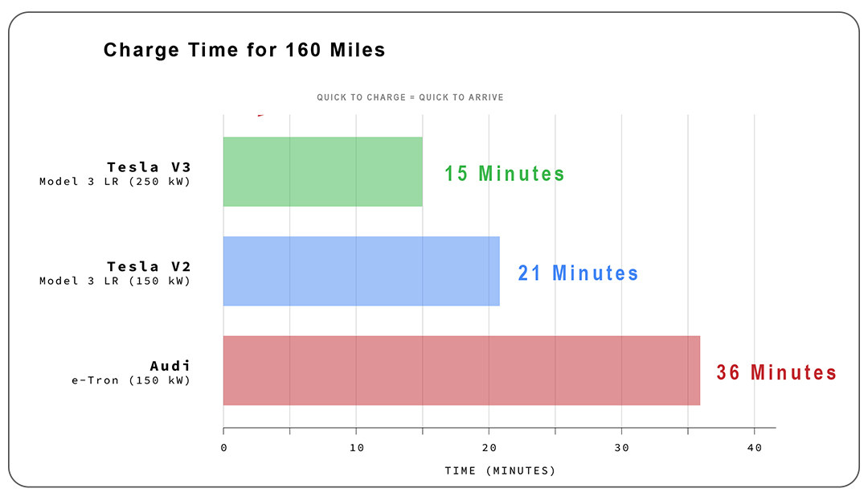Click the green Tesla V3 bar

(x=322, y=171)
